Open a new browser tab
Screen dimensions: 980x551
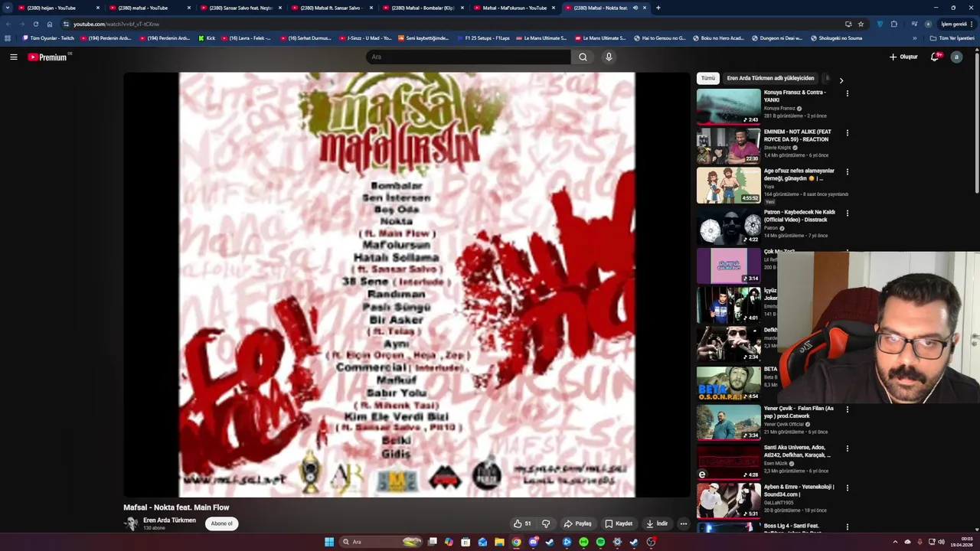[x=658, y=8]
